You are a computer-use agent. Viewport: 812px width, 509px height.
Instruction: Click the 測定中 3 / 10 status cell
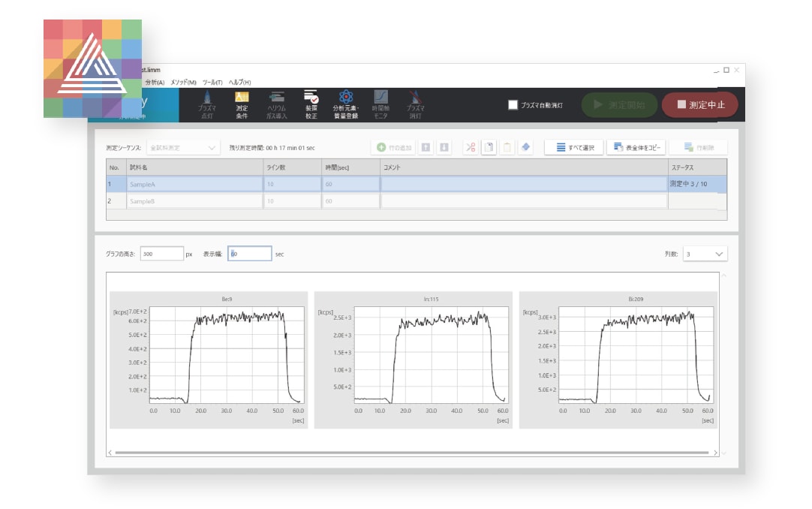[x=697, y=184]
